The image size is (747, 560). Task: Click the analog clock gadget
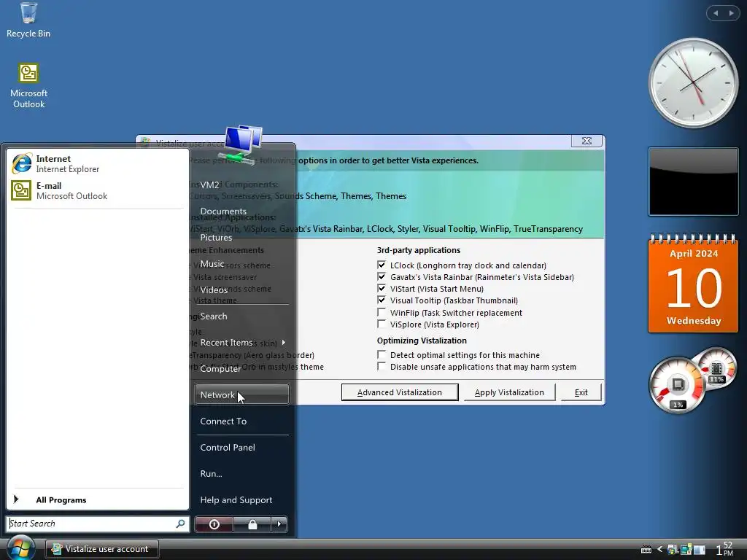(693, 82)
